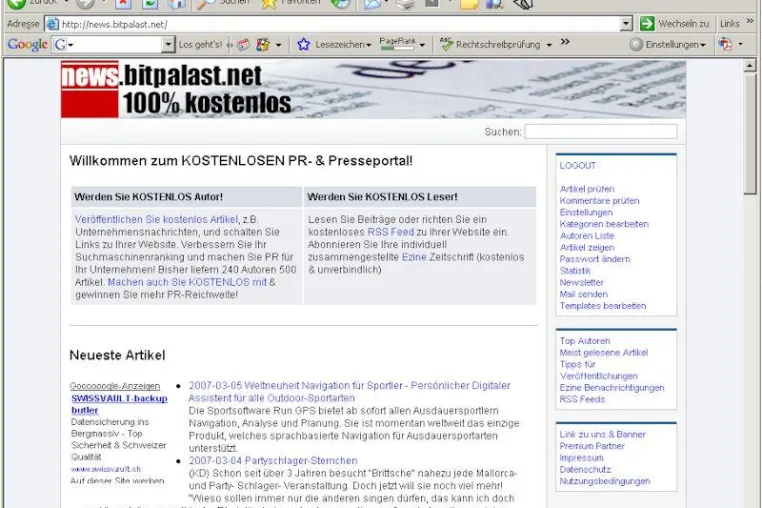Open the 2007-03-05 Weltneuheit Navigation article
The width and height of the screenshot is (762, 508).
point(349,391)
